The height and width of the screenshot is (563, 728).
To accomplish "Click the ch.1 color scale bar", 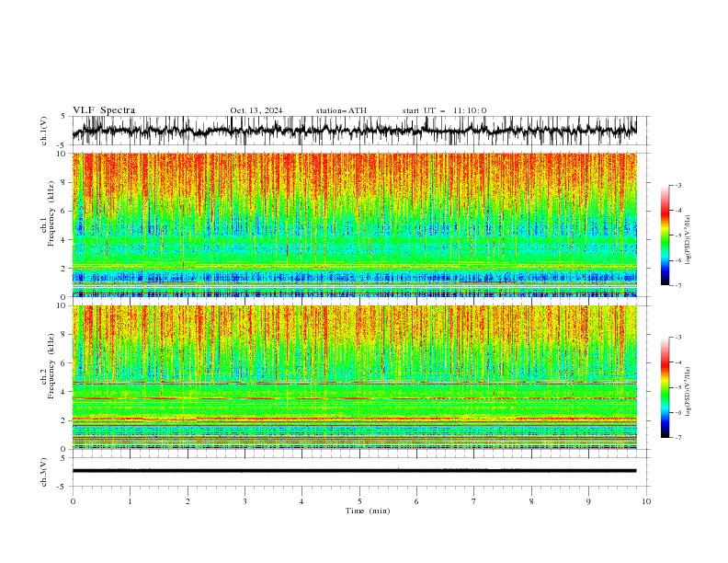I will [665, 236].
